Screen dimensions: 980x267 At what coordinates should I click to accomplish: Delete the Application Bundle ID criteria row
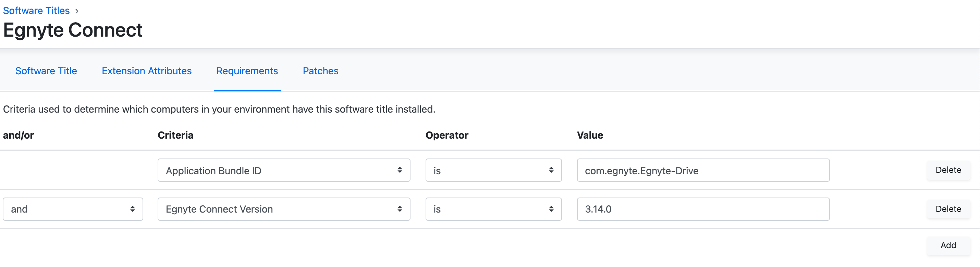[948, 170]
